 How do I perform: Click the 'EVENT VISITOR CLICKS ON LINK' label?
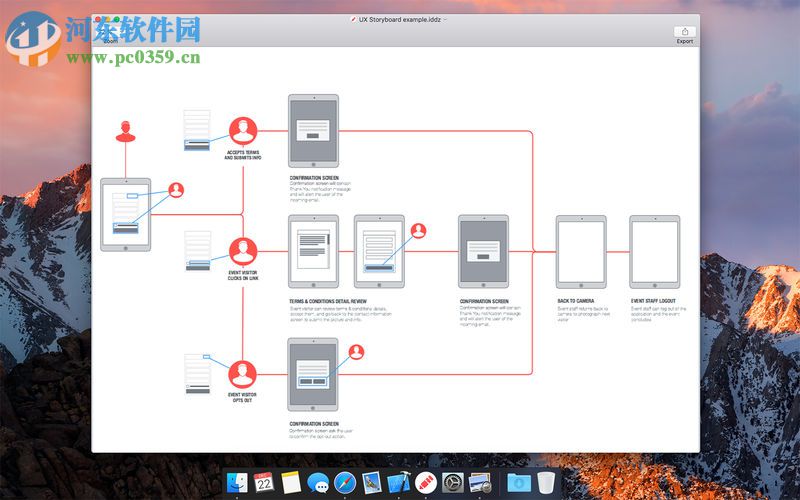243,276
